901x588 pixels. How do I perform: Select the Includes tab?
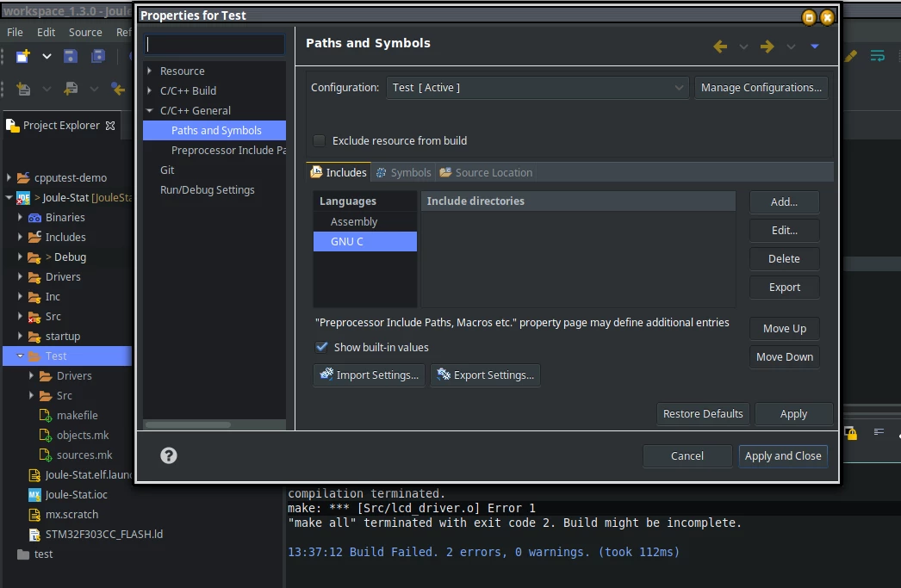(339, 172)
